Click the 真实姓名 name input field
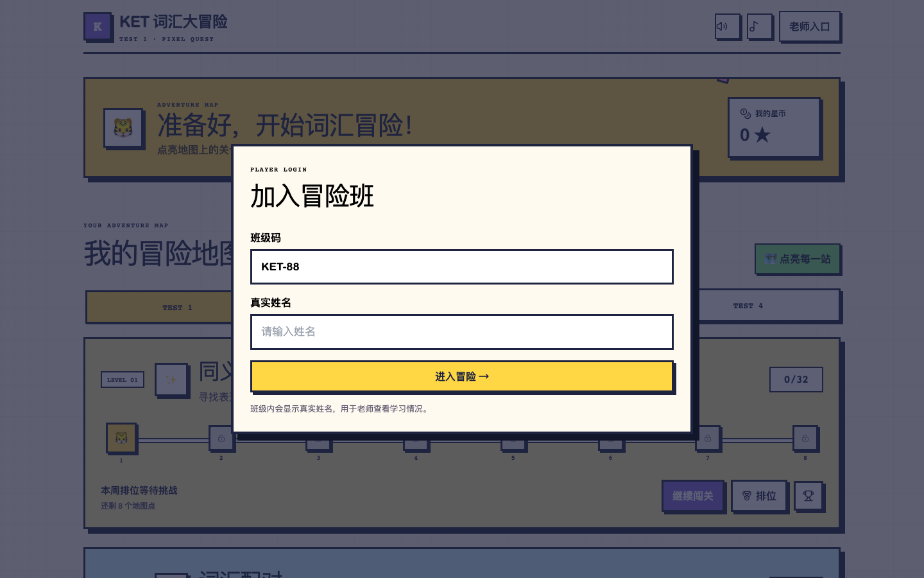The image size is (924, 578). 462,332
